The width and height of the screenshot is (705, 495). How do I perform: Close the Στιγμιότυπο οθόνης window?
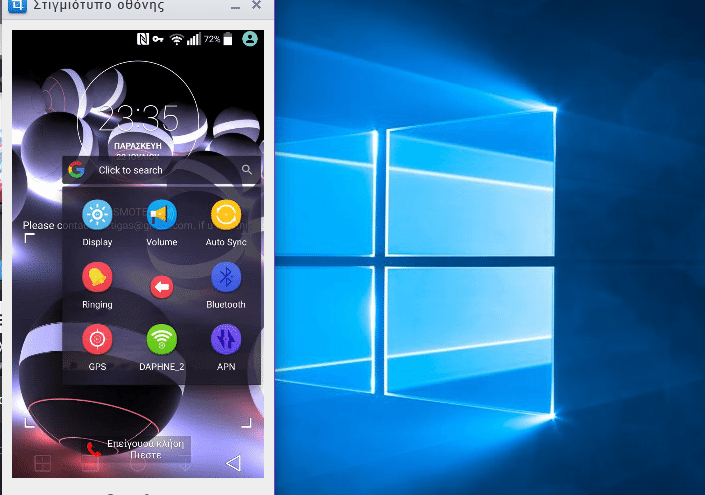pyautogui.click(x=256, y=5)
